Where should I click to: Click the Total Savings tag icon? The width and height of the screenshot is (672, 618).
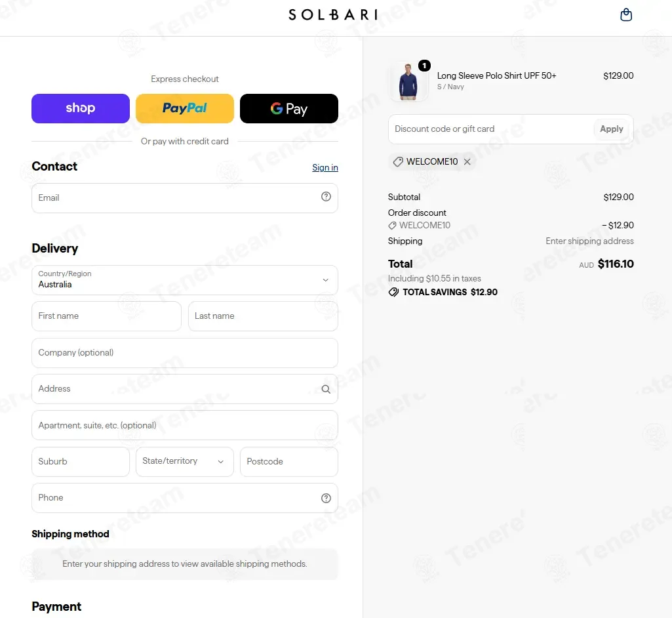pyautogui.click(x=393, y=292)
